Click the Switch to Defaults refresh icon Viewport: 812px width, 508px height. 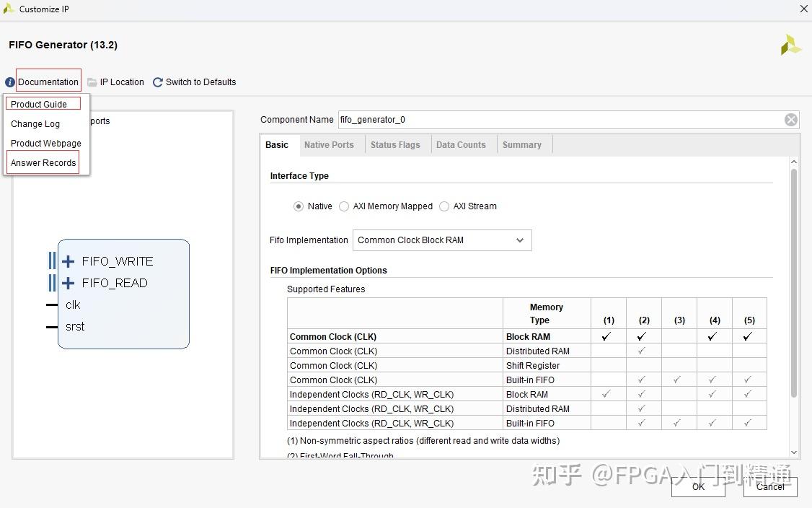click(157, 82)
